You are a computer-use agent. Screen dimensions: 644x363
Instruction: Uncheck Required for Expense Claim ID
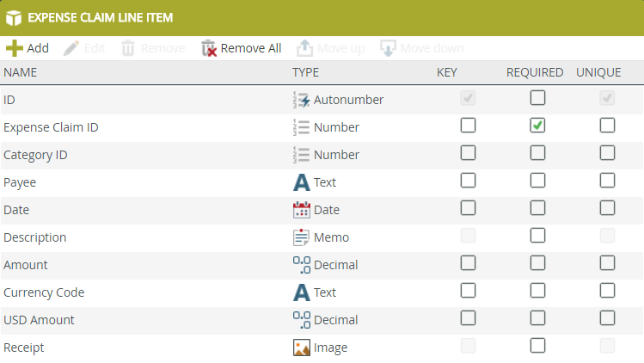coord(537,126)
